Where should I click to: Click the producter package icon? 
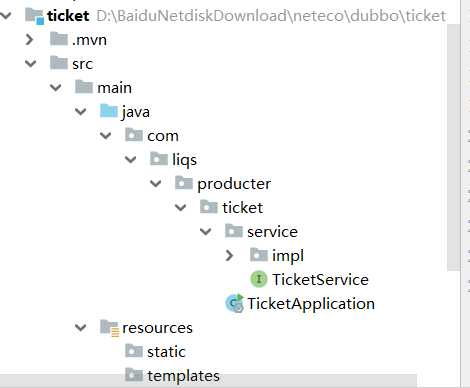click(x=184, y=183)
